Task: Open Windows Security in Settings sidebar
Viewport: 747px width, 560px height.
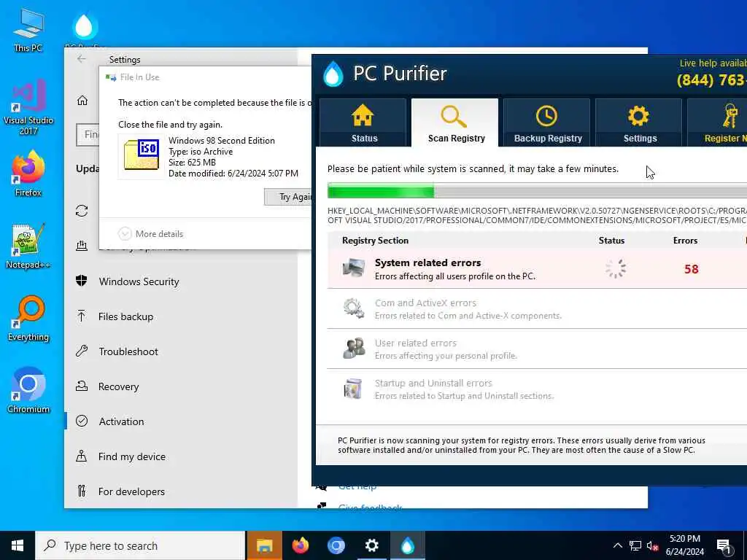Action: (181, 281)
